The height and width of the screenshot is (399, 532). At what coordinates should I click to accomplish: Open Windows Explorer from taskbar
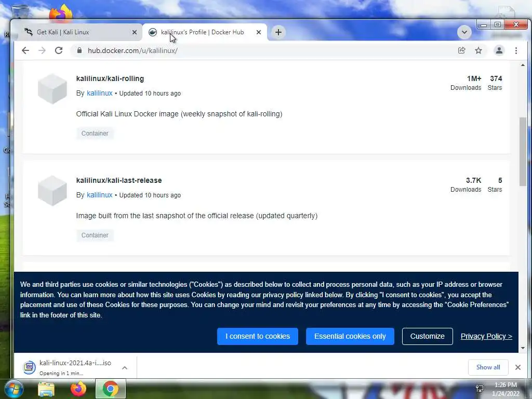[46, 389]
